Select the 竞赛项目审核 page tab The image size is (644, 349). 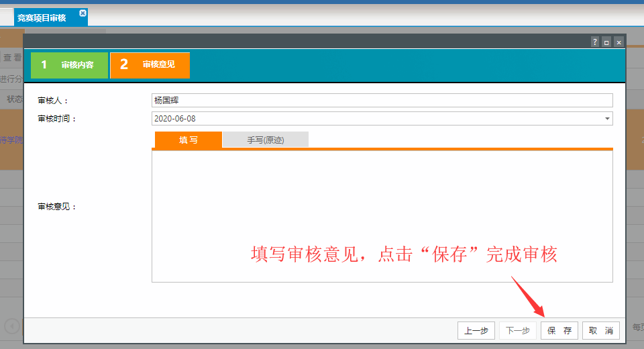[42, 17]
